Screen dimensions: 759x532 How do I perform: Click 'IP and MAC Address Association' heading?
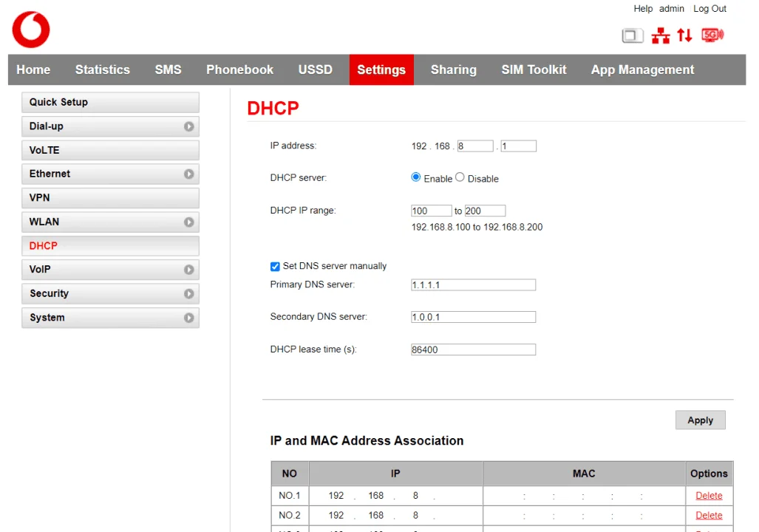pos(367,440)
